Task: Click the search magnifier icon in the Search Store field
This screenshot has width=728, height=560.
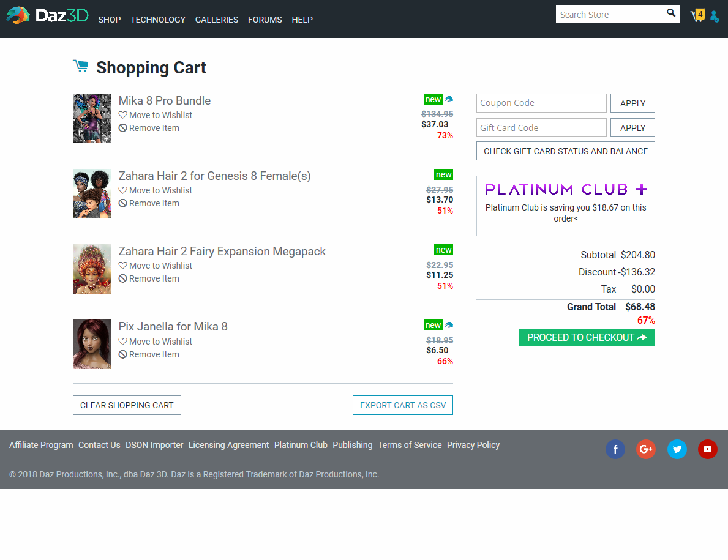Action: coord(670,13)
